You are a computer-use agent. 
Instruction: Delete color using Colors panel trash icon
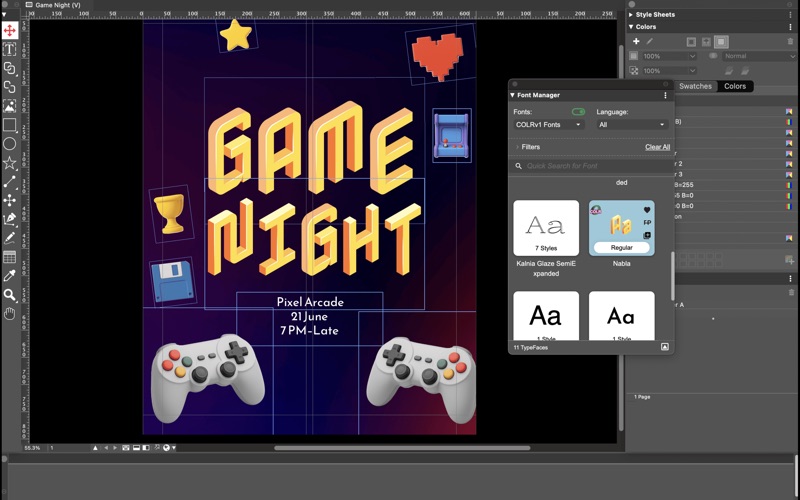[x=790, y=41]
